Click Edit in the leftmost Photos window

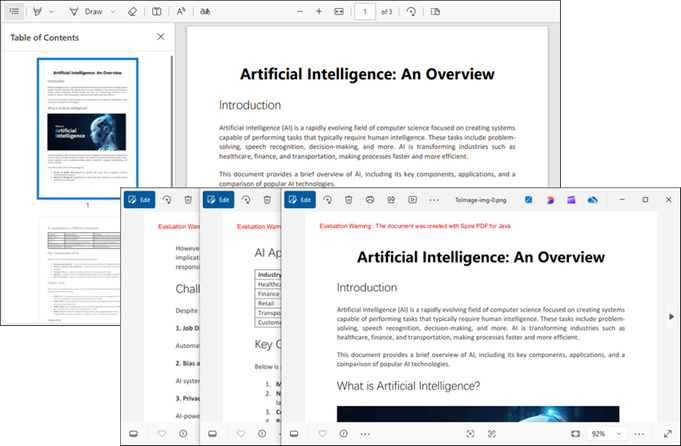[139, 200]
